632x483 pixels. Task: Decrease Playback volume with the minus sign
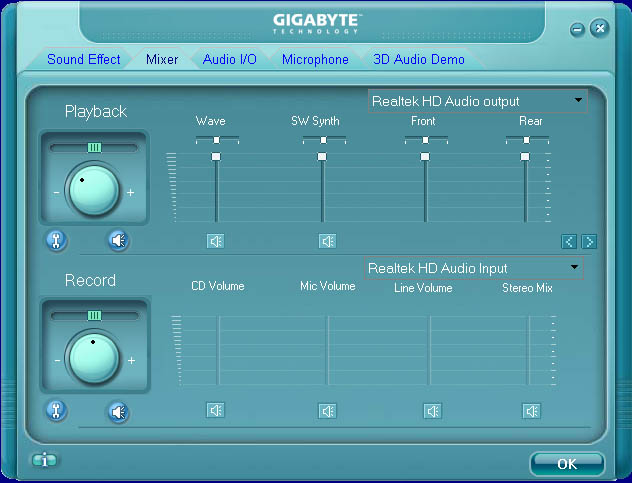pos(56,193)
